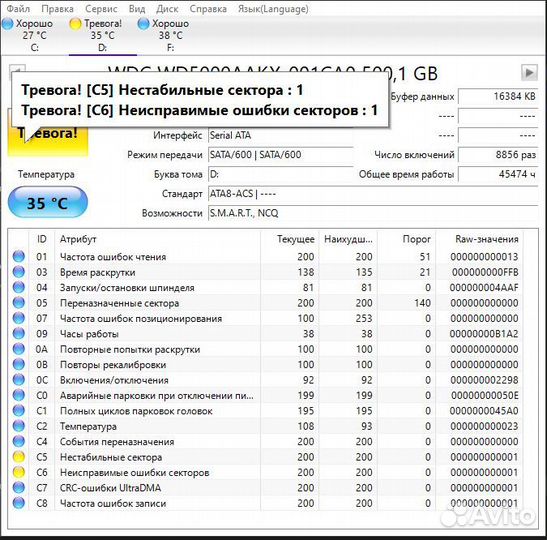The width and height of the screenshot is (547, 540).
Task: Open the Вид menu
Action: [137, 9]
